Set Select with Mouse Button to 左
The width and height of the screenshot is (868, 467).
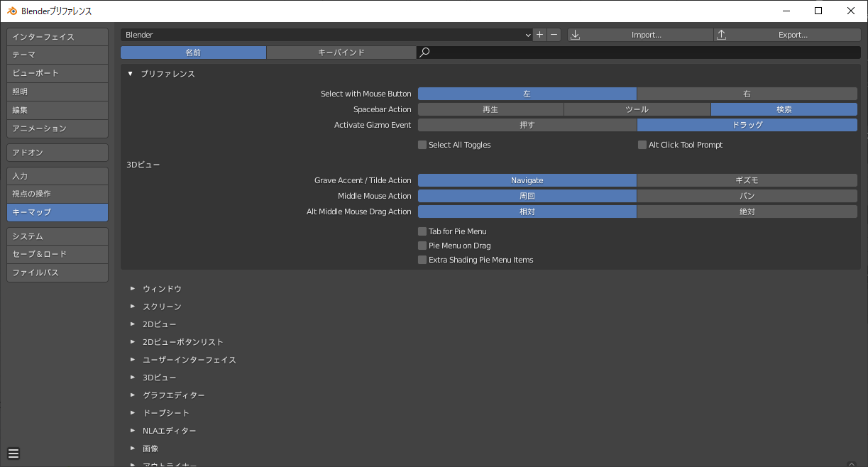click(x=527, y=94)
